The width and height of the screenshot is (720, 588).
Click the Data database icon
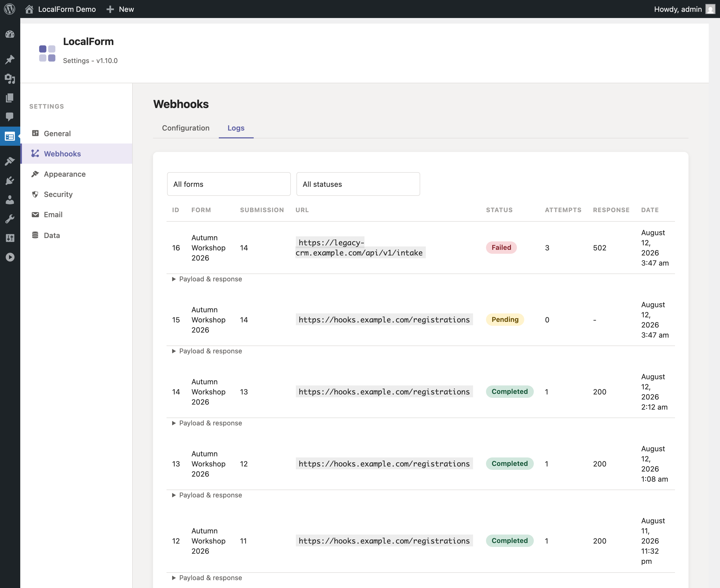point(35,235)
